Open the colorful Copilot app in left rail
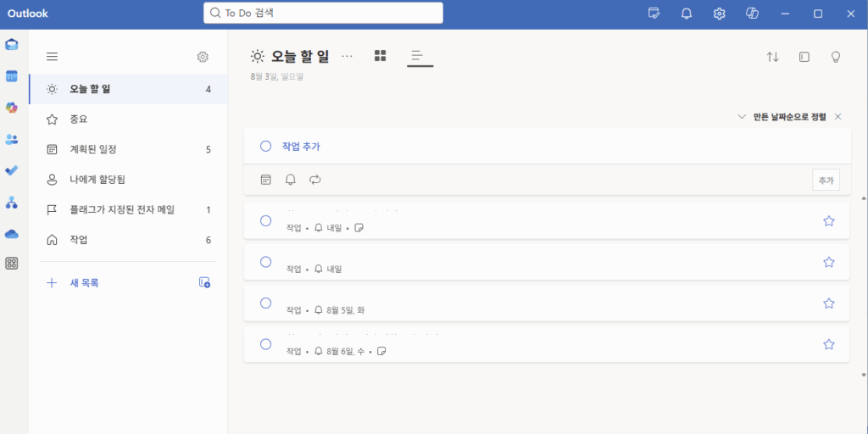This screenshot has height=434, width=868. [x=12, y=108]
